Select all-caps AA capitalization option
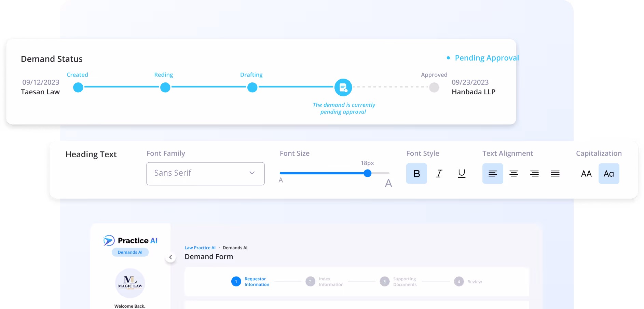This screenshot has width=644, height=309. [586, 173]
